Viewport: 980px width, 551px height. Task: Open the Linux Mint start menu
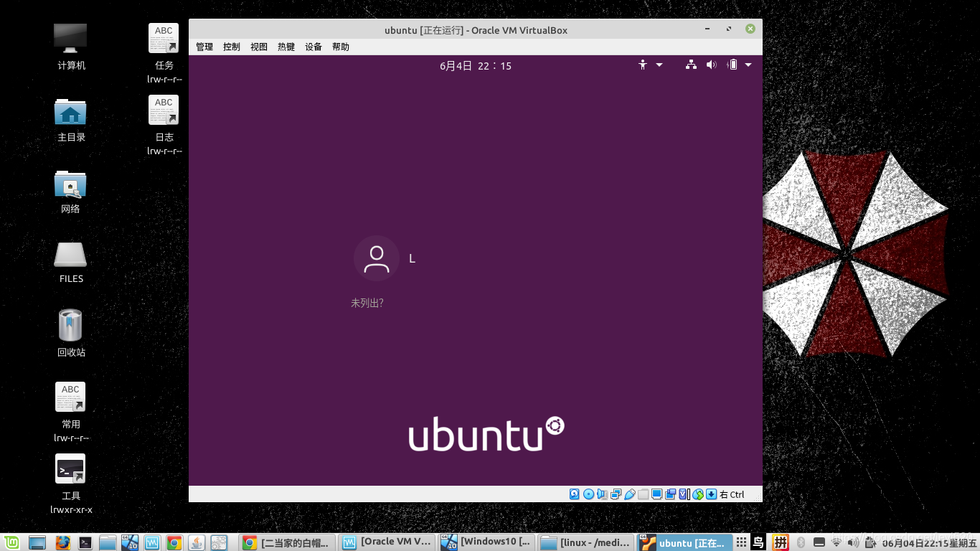(x=11, y=542)
